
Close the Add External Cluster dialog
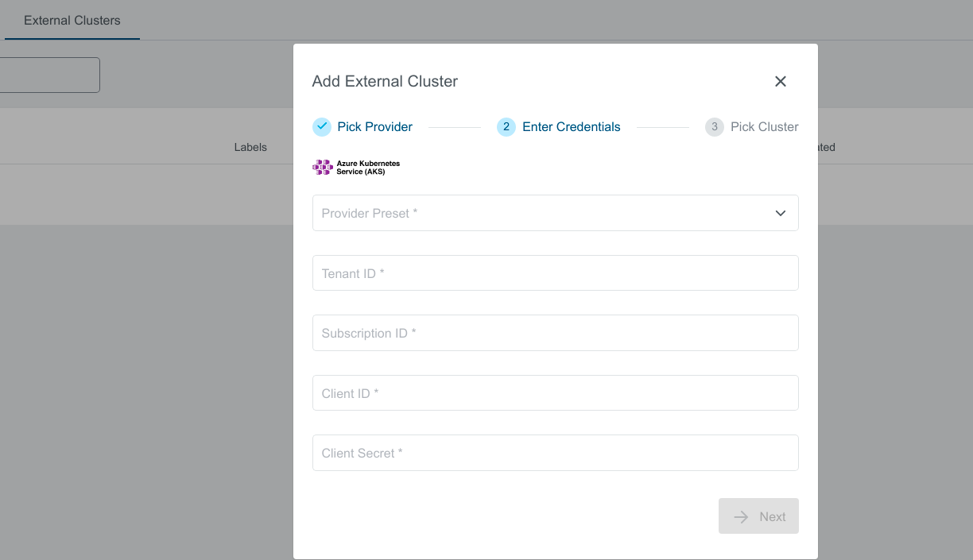tap(781, 81)
